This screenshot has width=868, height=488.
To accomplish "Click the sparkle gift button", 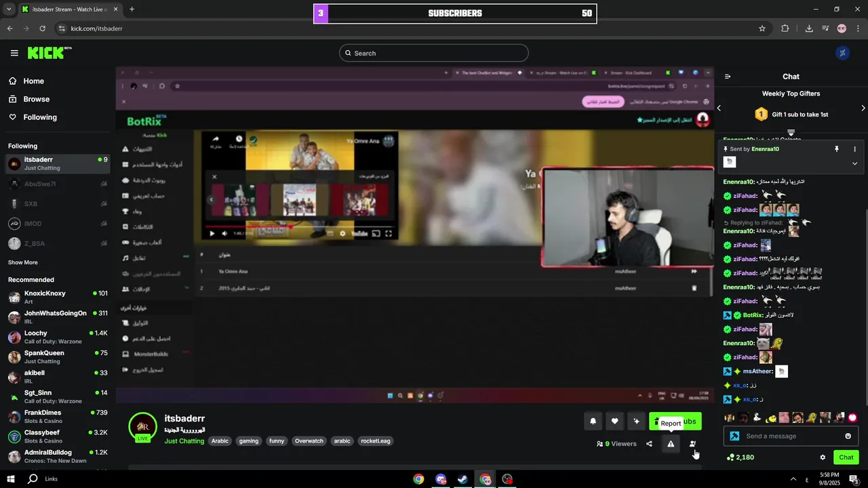I will click(x=636, y=421).
